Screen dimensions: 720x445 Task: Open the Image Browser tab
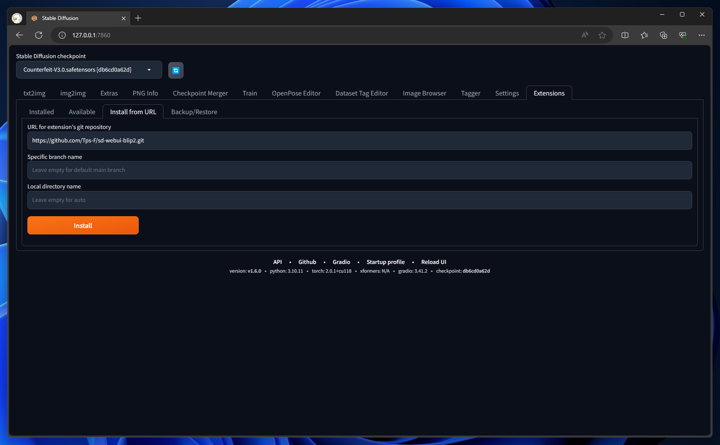tap(424, 93)
